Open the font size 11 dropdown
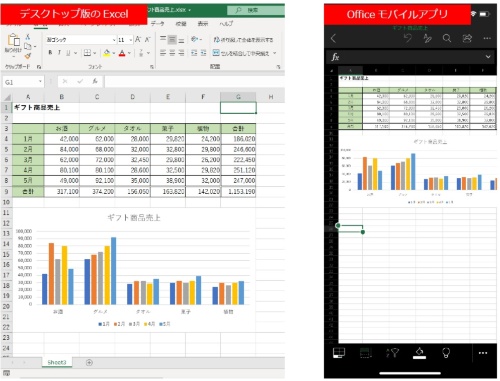This screenshot has width=500, height=381. click(130, 40)
